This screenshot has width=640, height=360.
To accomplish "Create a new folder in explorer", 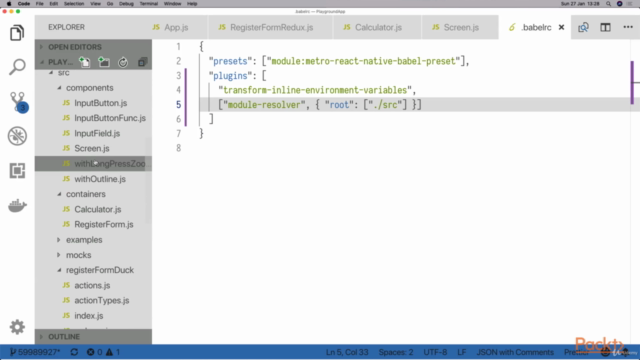I will tap(104, 62).
